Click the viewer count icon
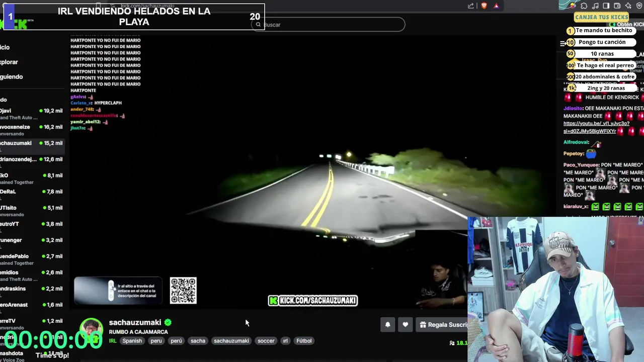 (452, 343)
